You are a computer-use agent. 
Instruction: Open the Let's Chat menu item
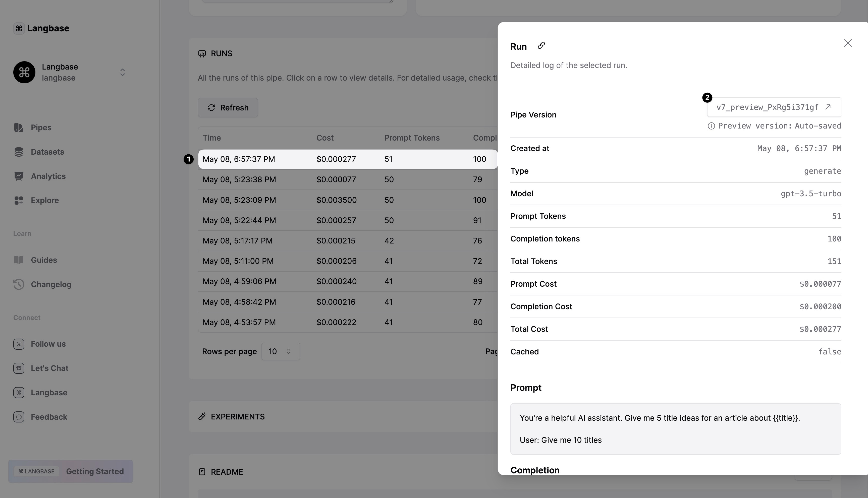[49, 368]
